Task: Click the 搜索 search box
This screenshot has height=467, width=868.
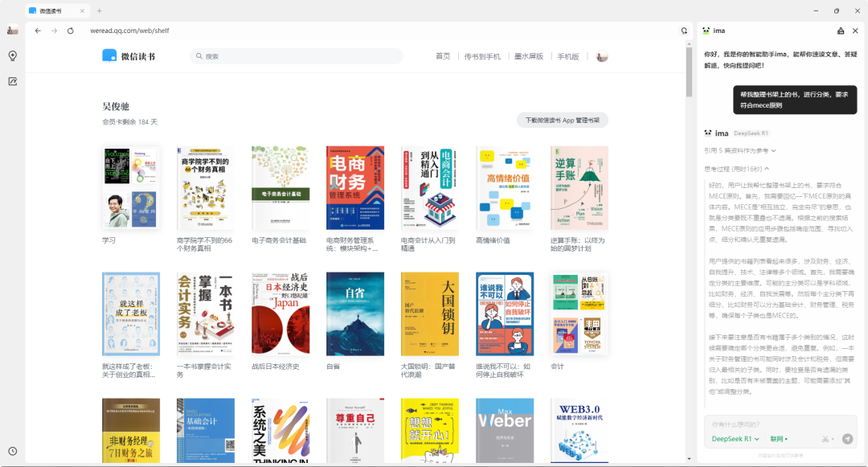Action: point(296,56)
